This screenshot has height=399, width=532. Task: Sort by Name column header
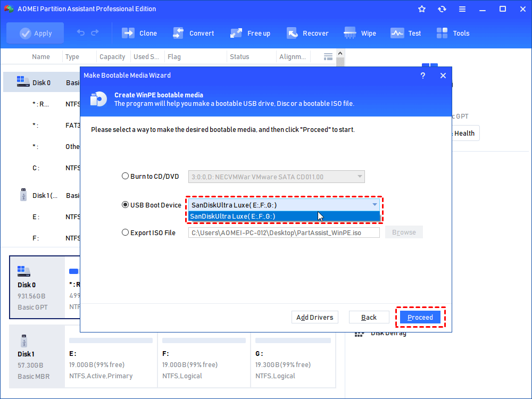click(x=41, y=57)
